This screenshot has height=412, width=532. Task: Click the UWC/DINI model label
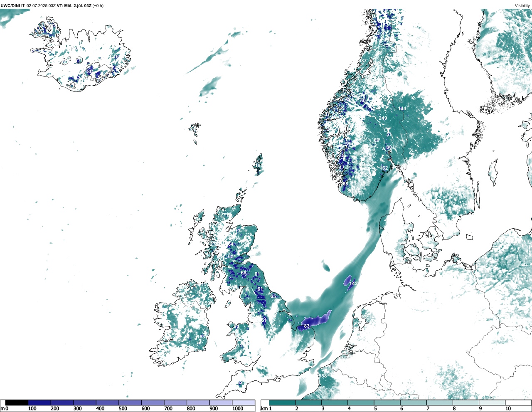[10, 6]
